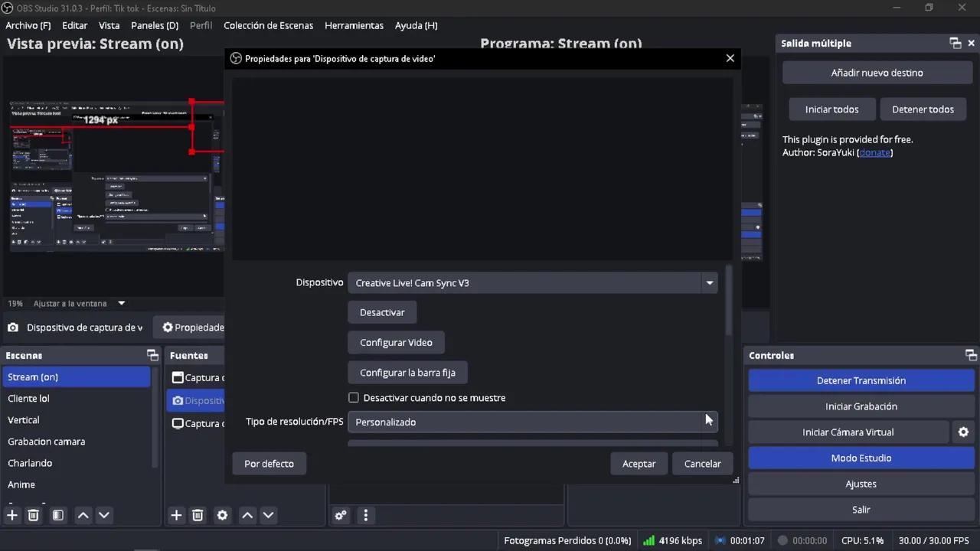Screen dimensions: 980x551
Task: Open the audio mixer three-dots menu
Action: tap(366, 515)
